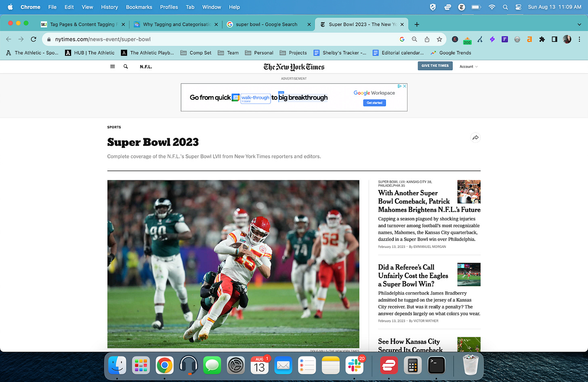Open the NYTimes hamburger sections menu
Screen dimensions: 588x382
click(x=113, y=67)
